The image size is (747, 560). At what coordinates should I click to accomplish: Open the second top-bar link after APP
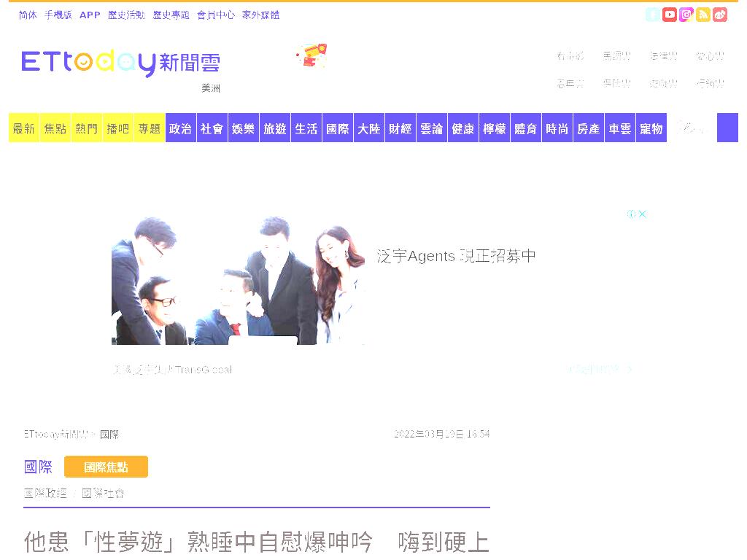[171, 15]
